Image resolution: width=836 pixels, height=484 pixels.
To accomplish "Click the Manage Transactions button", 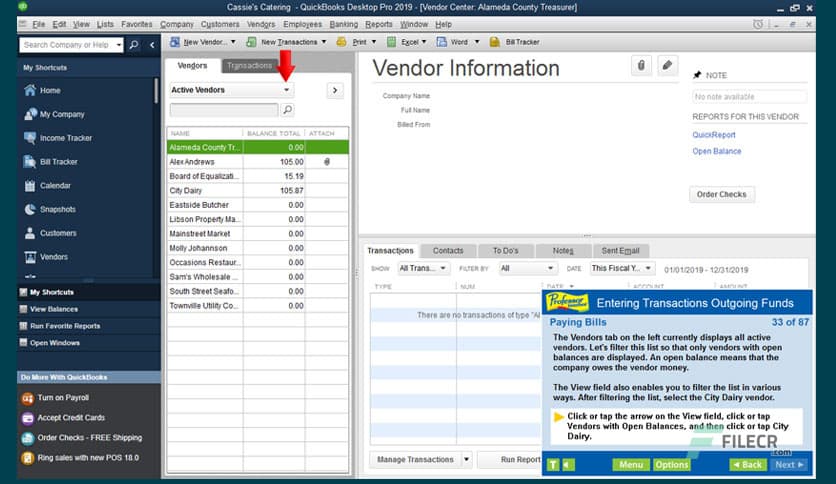I will tap(415, 459).
